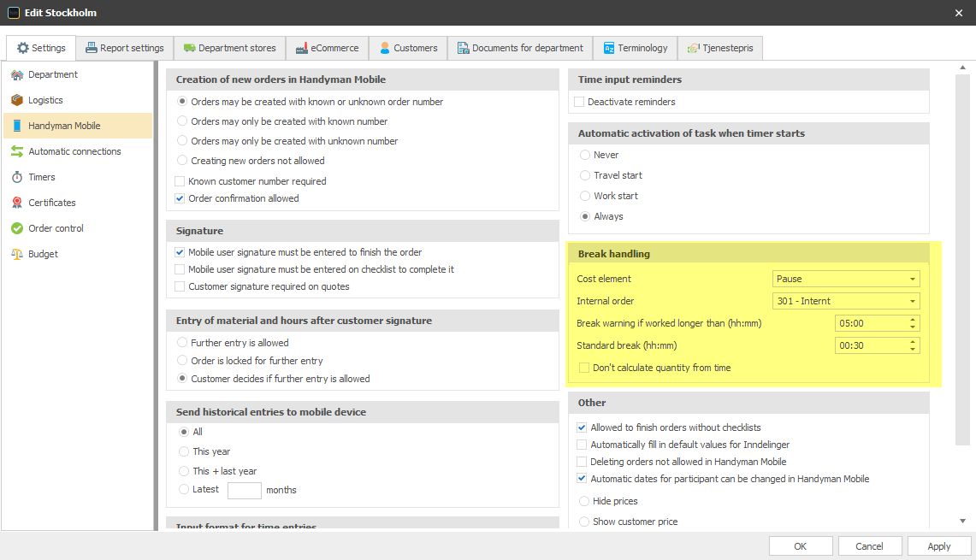
Task: Decrease standard break time with down arrow
Action: [x=913, y=350]
